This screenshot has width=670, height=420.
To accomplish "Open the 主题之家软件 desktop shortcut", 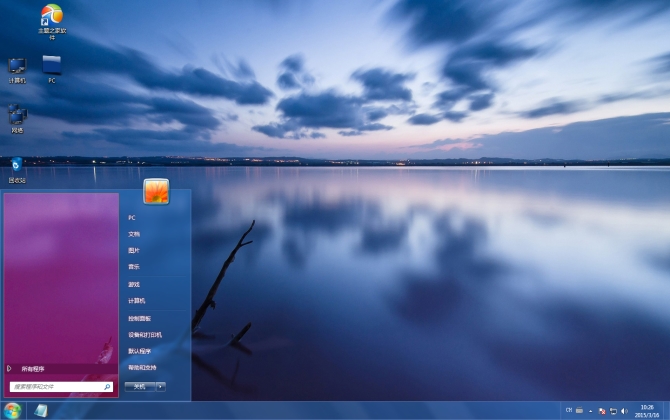I will pyautogui.click(x=52, y=21).
